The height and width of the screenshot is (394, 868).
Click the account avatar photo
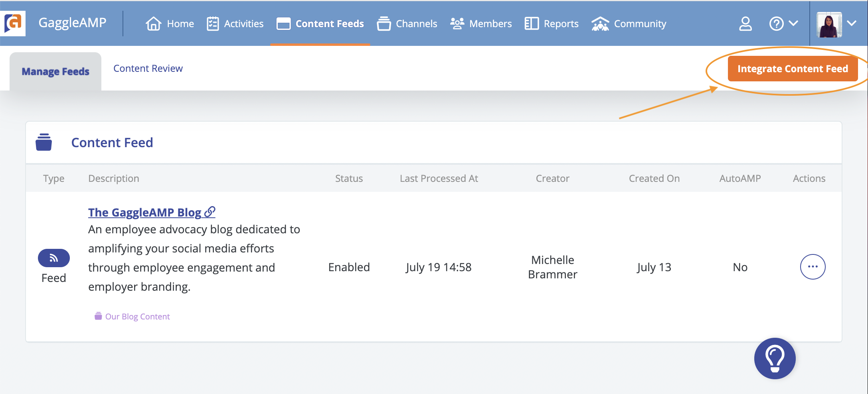[x=829, y=25]
